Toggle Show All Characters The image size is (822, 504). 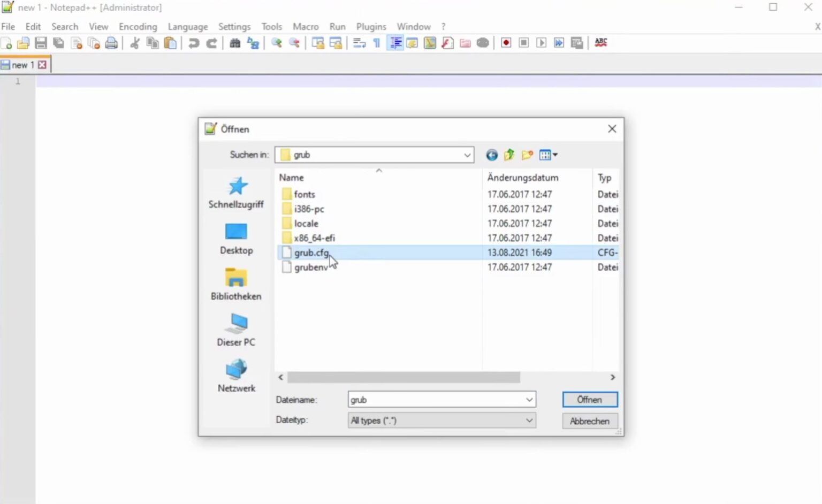click(x=377, y=43)
